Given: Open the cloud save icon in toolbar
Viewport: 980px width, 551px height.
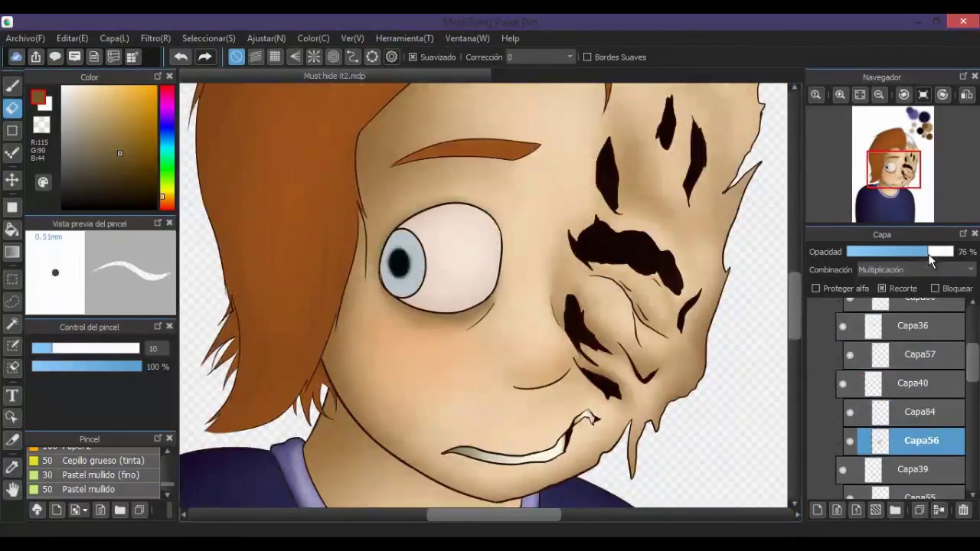Looking at the screenshot, I should coord(16,57).
